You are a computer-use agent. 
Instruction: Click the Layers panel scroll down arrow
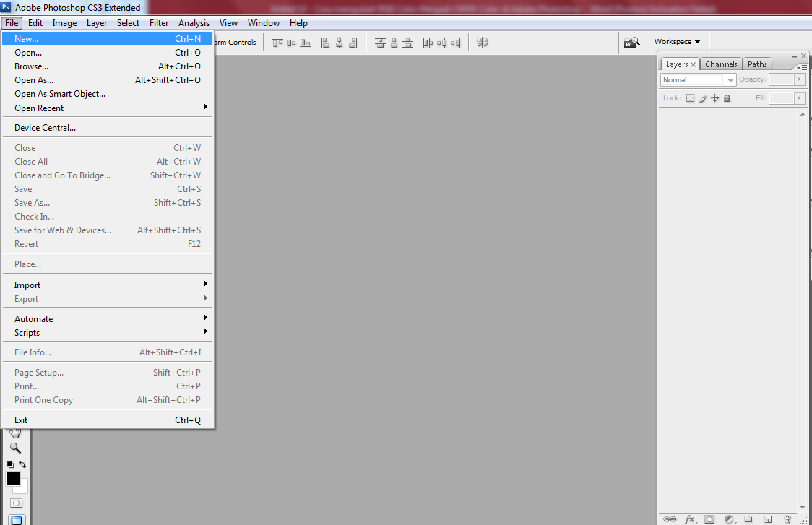coord(803,508)
